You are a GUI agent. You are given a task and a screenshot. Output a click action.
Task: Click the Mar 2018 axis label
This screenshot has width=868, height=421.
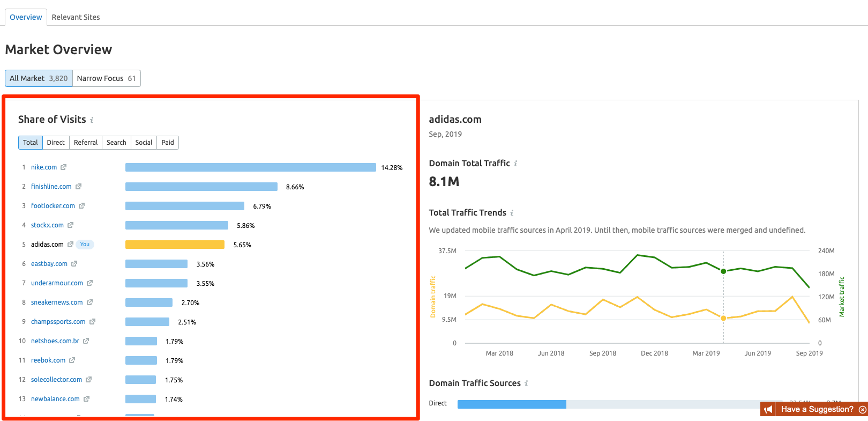499,353
